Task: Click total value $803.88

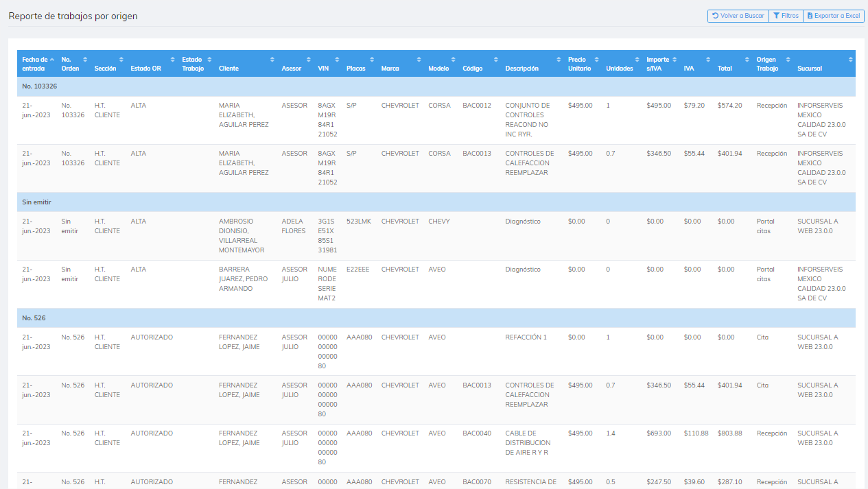Action: tap(729, 433)
